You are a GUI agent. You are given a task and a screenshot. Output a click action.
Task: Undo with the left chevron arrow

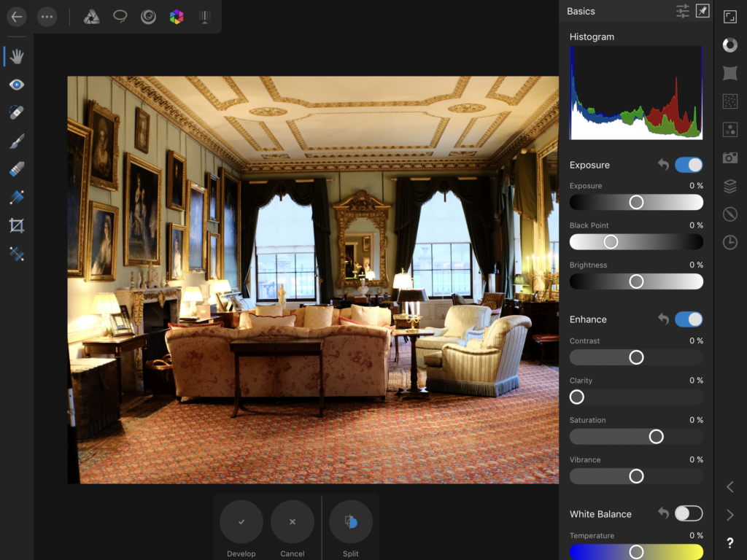coord(729,486)
